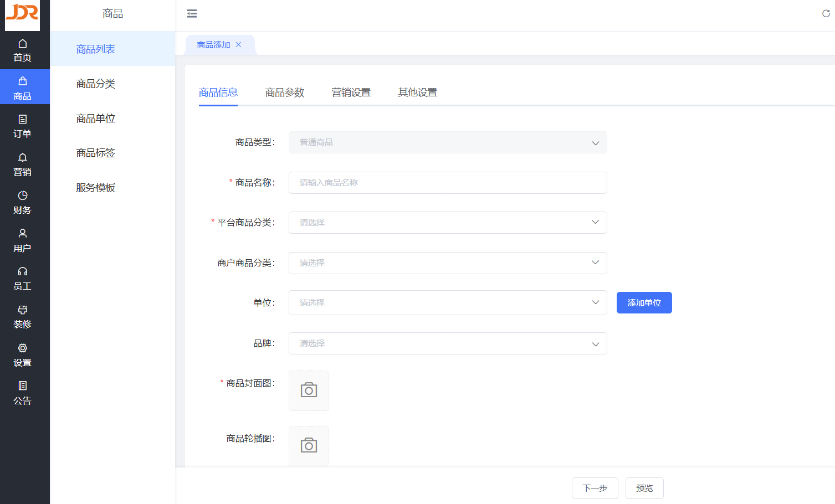Click the 商品名称 field label

tap(255, 183)
